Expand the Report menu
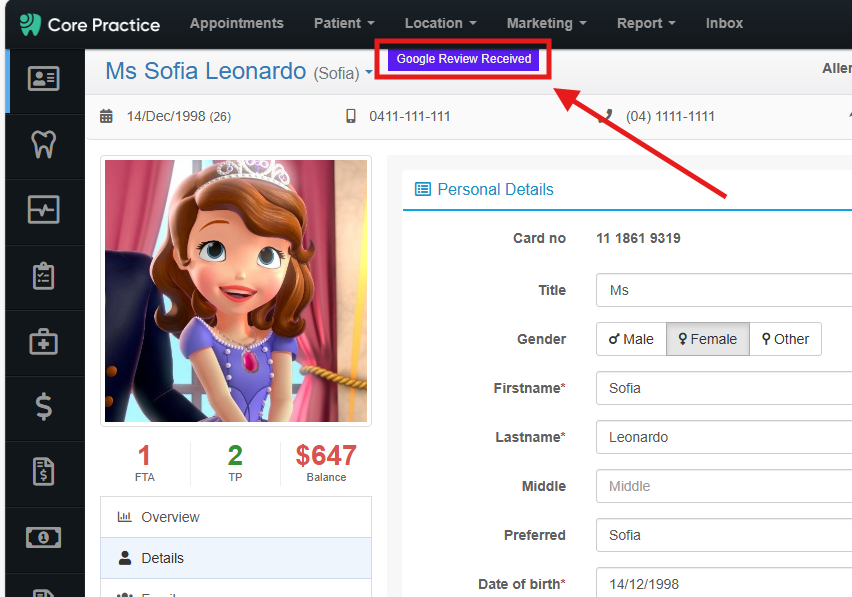The image size is (852, 597). [x=646, y=23]
